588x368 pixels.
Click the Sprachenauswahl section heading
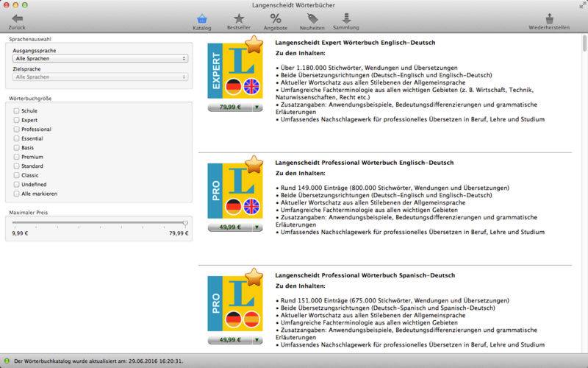pos(30,40)
